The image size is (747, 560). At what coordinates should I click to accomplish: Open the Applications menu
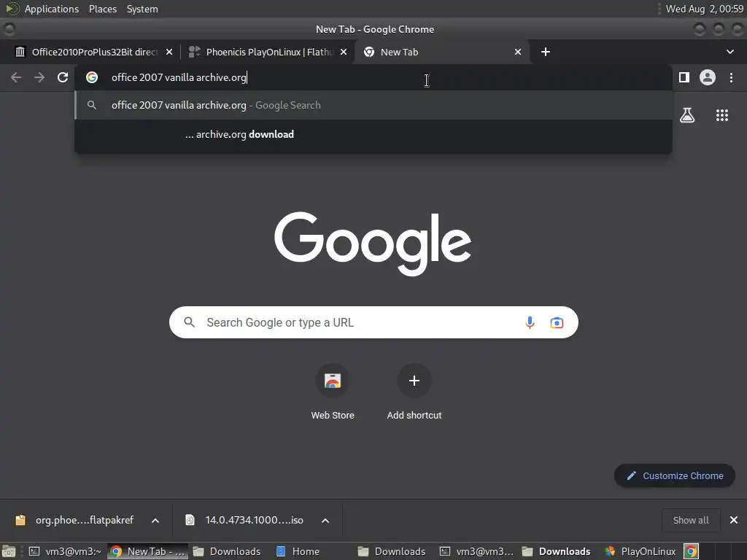pos(52,9)
